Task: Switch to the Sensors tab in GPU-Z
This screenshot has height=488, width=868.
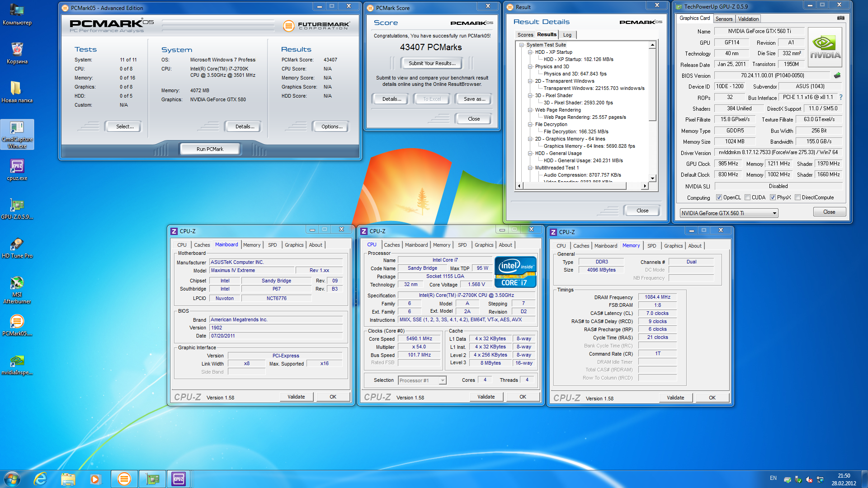Action: point(724,19)
